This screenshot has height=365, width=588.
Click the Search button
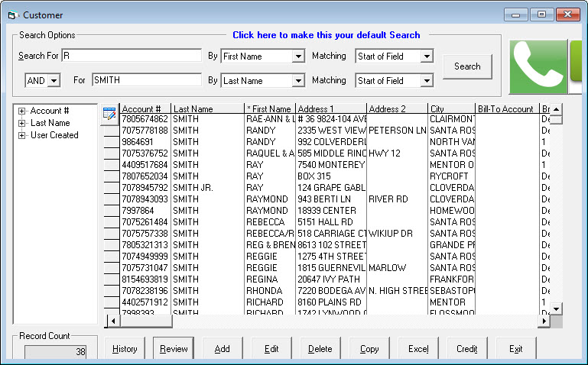point(467,66)
